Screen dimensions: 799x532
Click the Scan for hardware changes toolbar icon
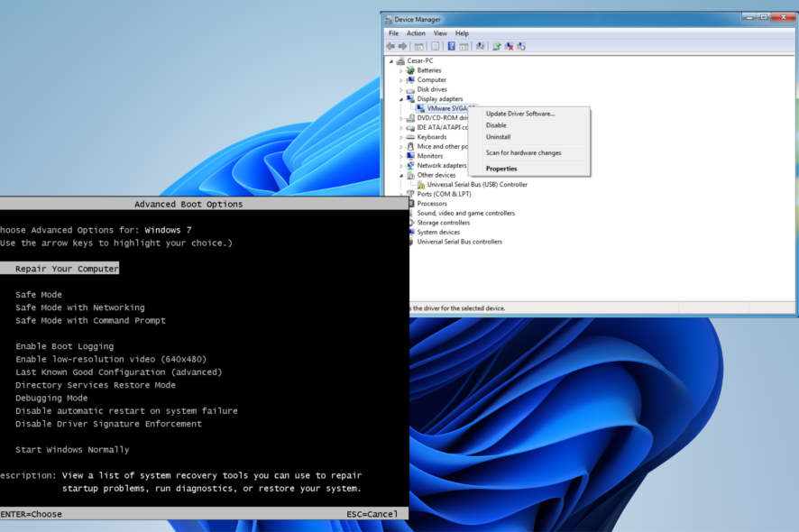click(x=480, y=46)
